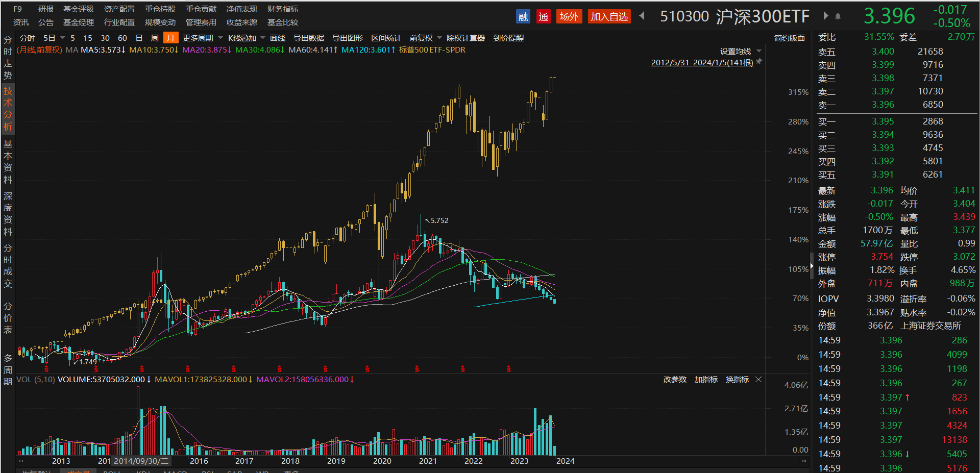Viewport: 980px width, 473px height.
Task: Go to next security with right arrow
Action: coord(825,16)
